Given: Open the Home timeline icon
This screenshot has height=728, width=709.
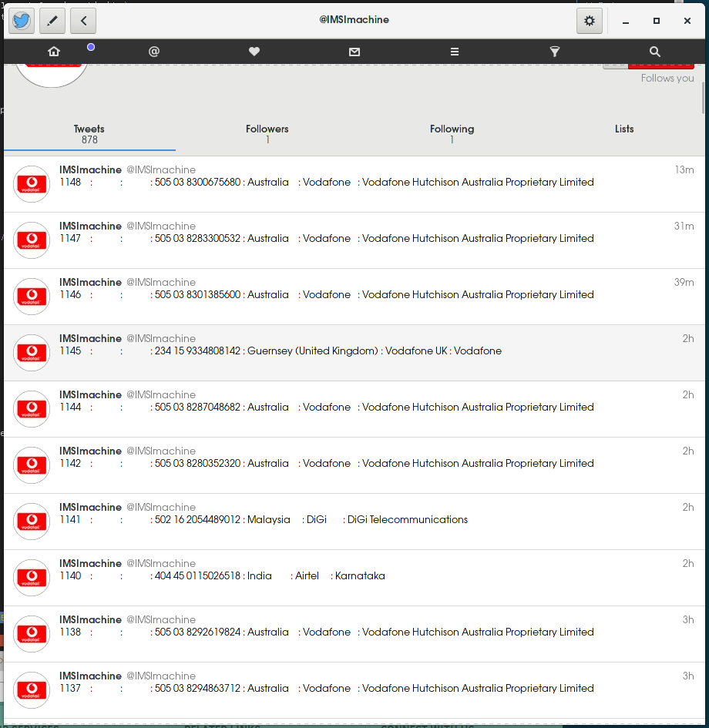Looking at the screenshot, I should tap(54, 52).
